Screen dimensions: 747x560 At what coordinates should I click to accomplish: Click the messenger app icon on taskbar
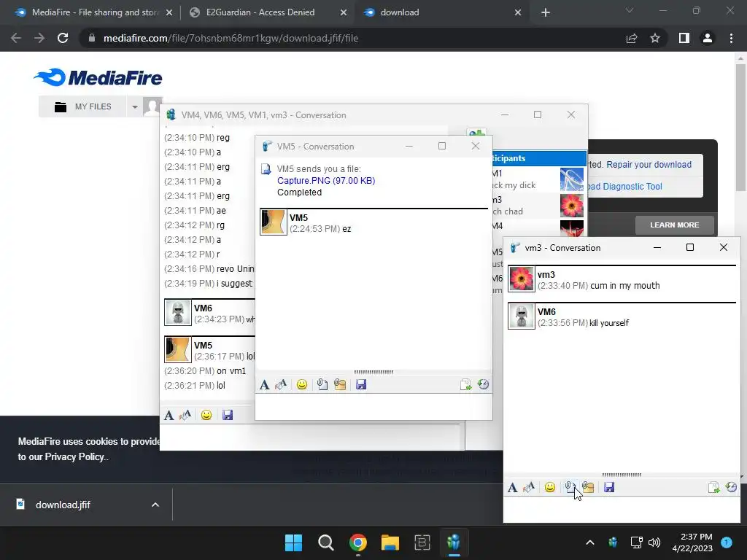454,542
